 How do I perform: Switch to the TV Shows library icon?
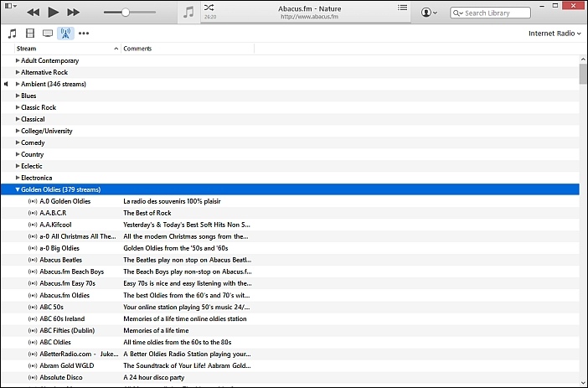pos(48,34)
